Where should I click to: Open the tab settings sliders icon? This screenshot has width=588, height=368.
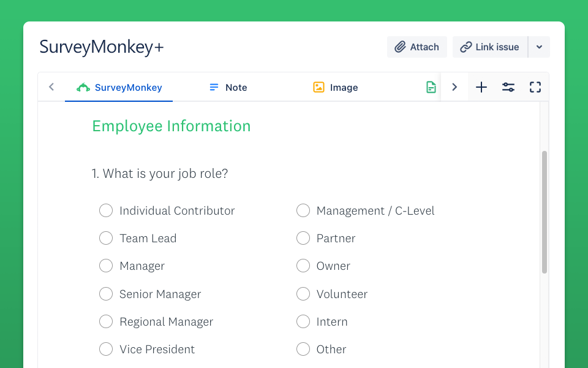[x=508, y=87]
